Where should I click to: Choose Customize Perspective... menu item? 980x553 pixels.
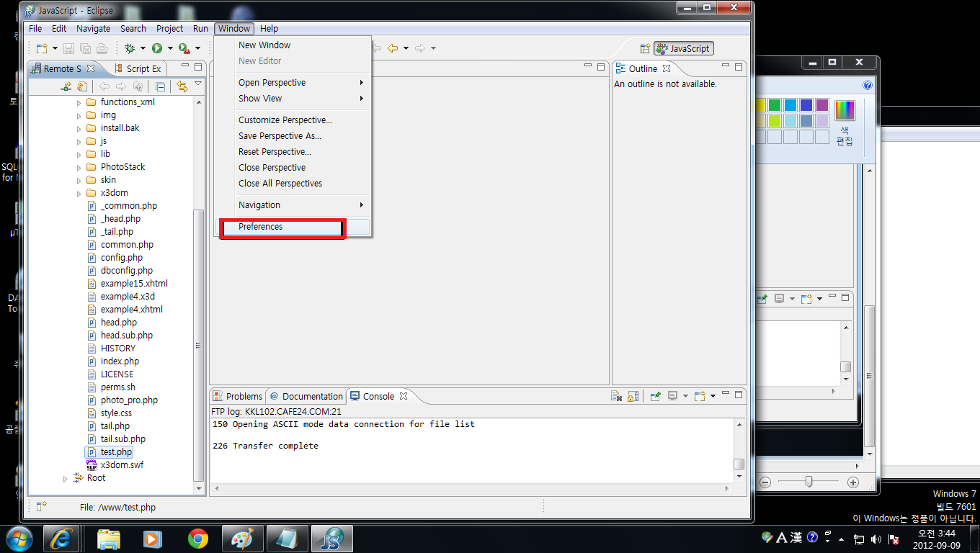pos(294,120)
